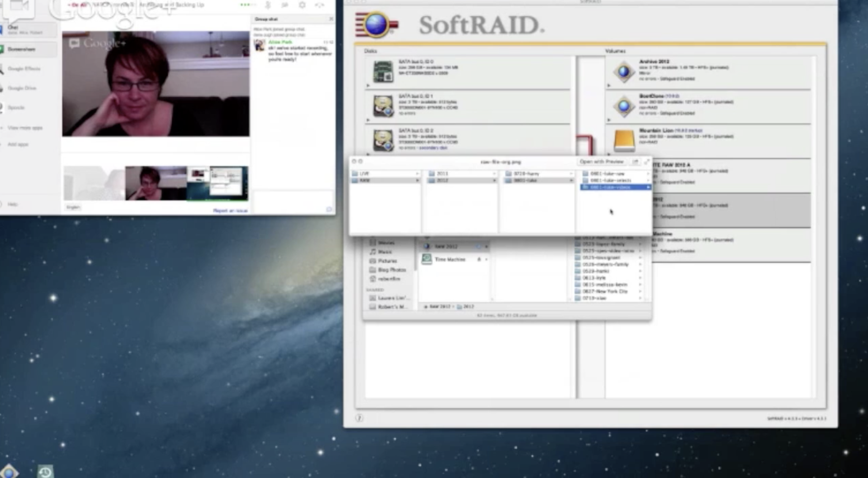Click the Time Machine drive icon in Finder
The image size is (868, 478).
(426, 259)
